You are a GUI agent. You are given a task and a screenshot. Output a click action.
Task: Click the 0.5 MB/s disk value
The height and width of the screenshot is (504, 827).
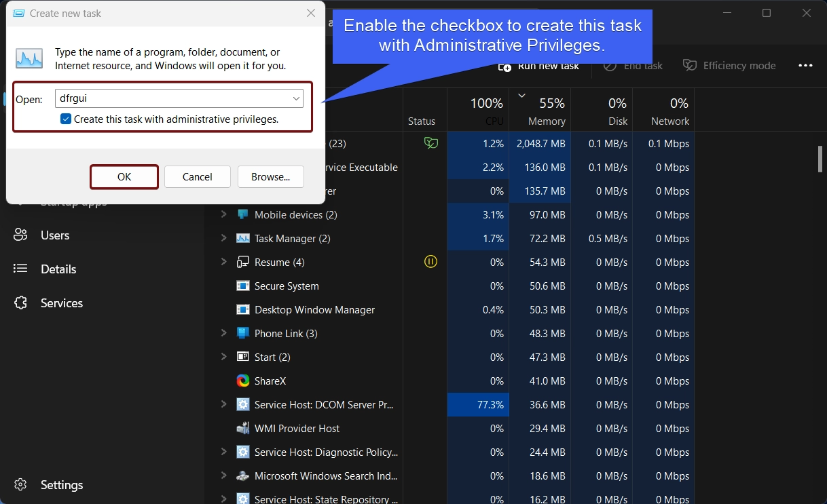[x=608, y=239]
